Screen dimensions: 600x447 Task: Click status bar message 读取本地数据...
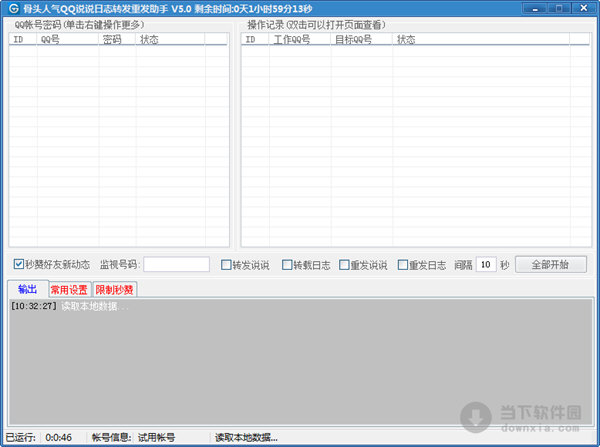[x=246, y=437]
